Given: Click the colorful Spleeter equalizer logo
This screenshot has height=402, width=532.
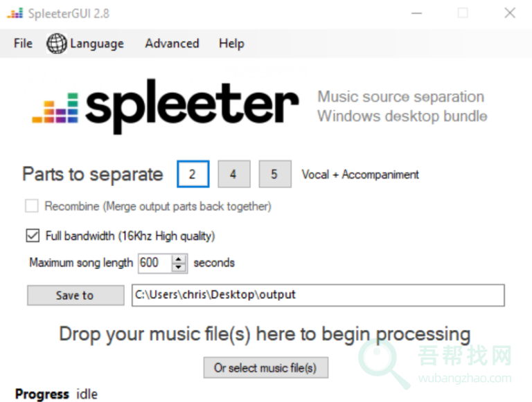Looking at the screenshot, I should (55, 108).
